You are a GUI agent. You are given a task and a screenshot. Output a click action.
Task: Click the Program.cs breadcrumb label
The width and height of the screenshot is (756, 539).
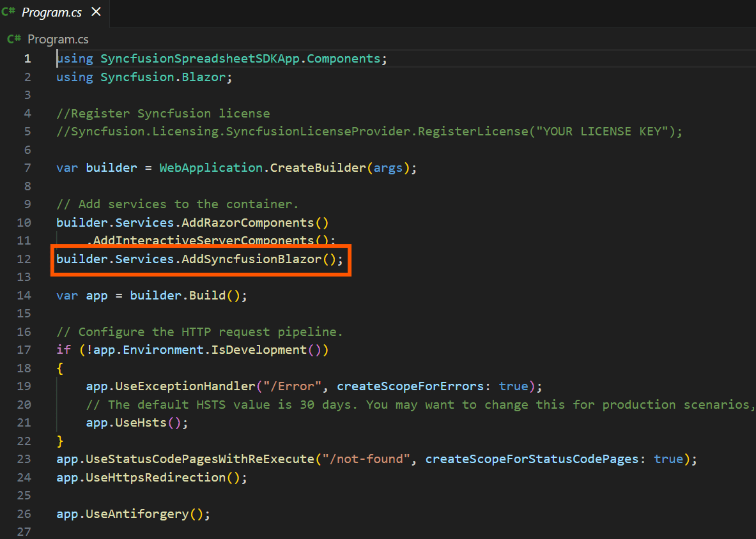pyautogui.click(x=58, y=39)
